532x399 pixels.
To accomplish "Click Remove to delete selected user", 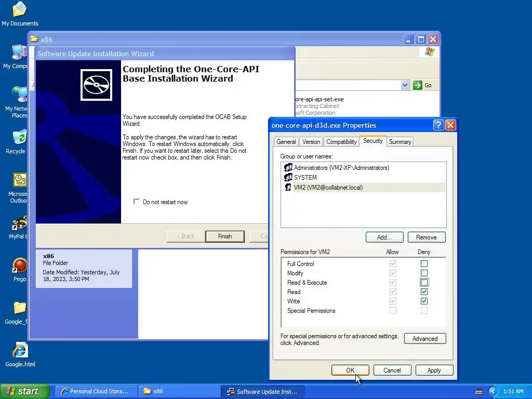I will (427, 237).
